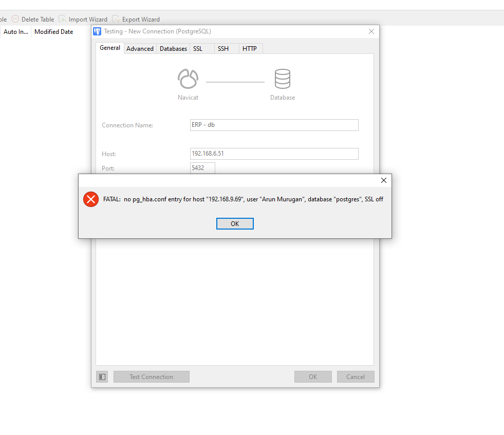Viewport: 504px width, 435px height.
Task: Click the Port field showing 5432
Action: tap(202, 168)
